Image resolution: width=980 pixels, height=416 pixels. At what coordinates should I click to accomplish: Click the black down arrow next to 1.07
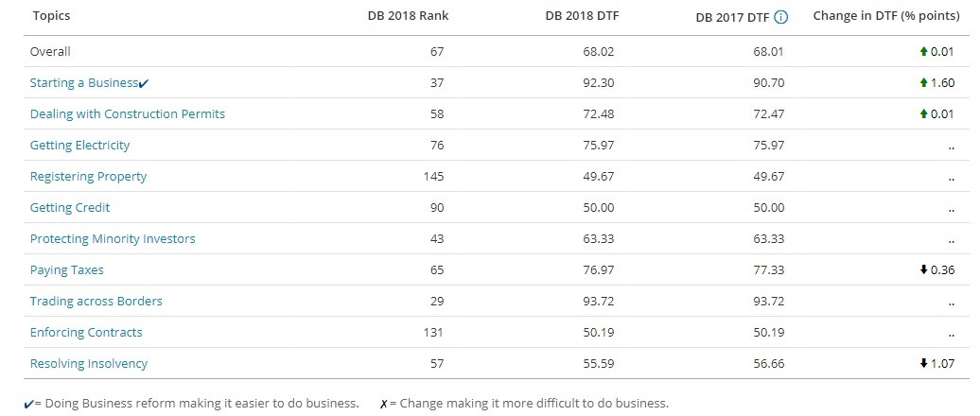tap(924, 364)
